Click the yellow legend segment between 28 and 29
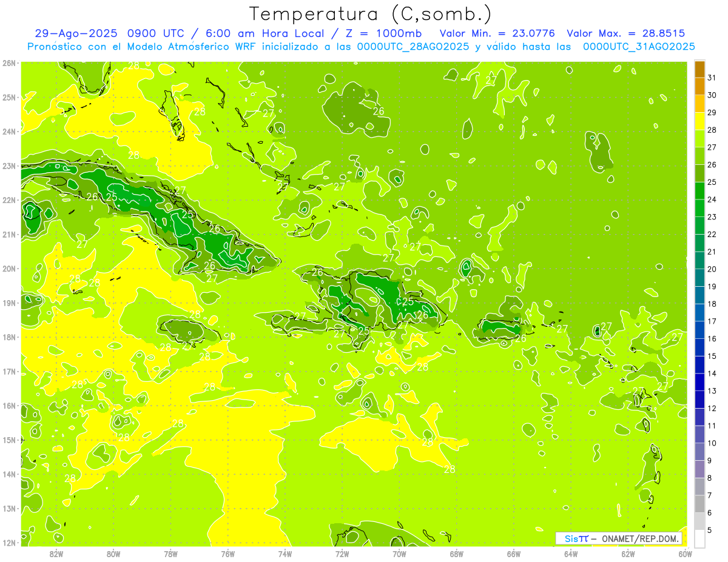Viewport: 728px width, 562px height. tap(699, 121)
